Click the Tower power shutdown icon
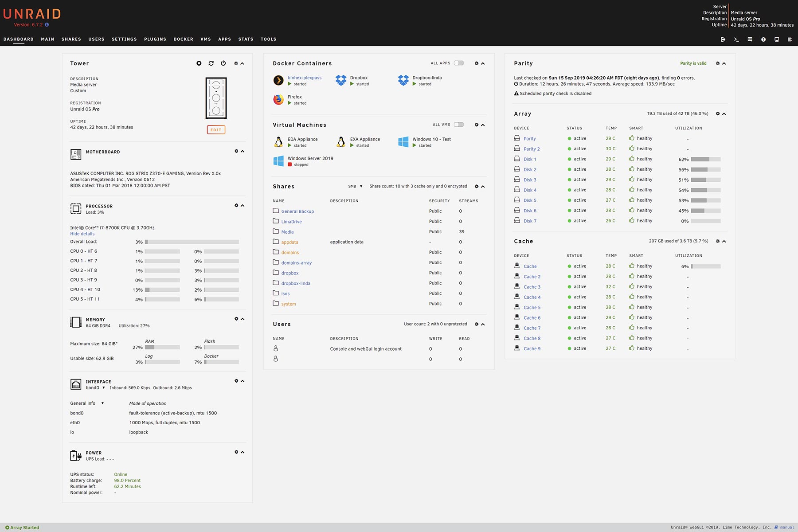The image size is (798, 532). [223, 63]
